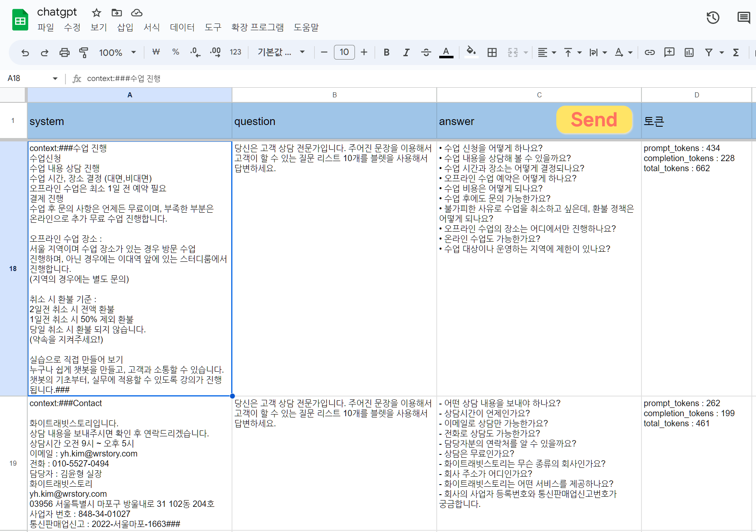Click the Functions sigma icon
Image resolution: width=756 pixels, height=532 pixels.
[x=736, y=52]
